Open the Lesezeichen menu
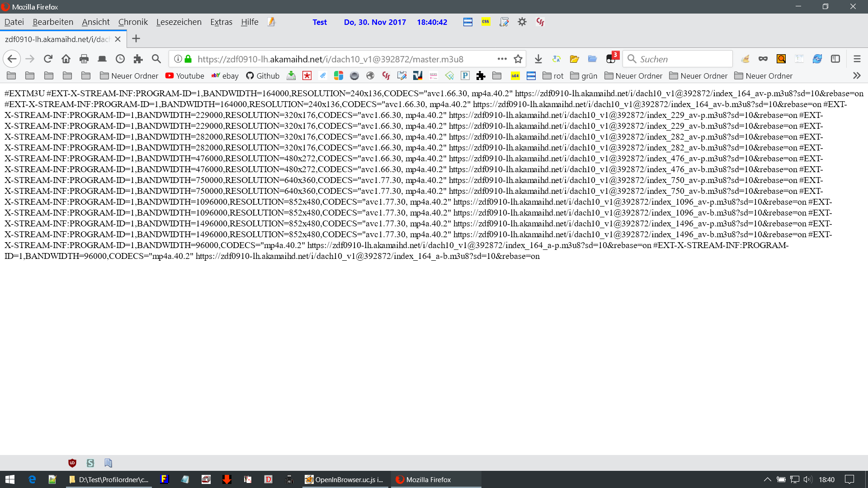The image size is (868, 488). tap(179, 22)
